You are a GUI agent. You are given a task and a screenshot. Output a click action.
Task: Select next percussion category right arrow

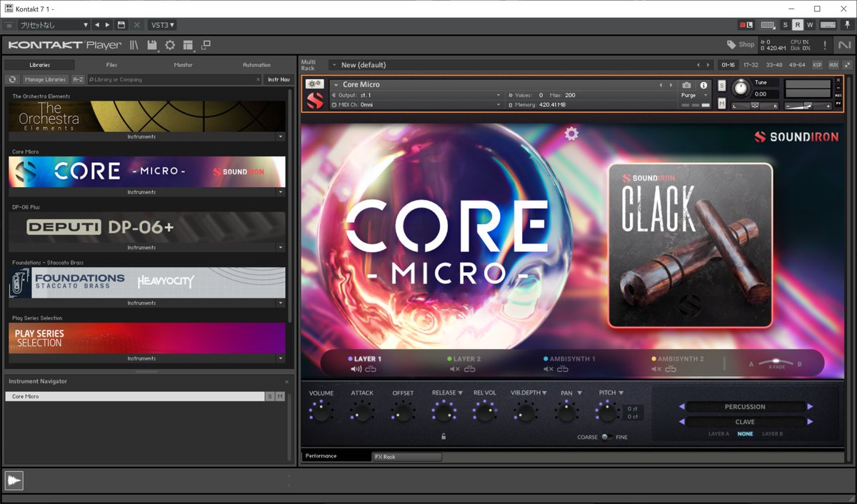[810, 407]
